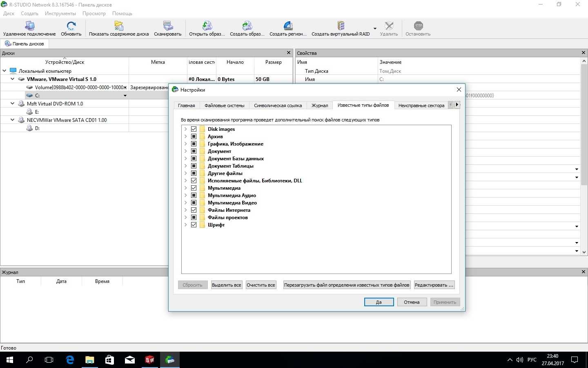Click the Создать регион toolbar icon
The image size is (588, 368).
coord(288,26)
